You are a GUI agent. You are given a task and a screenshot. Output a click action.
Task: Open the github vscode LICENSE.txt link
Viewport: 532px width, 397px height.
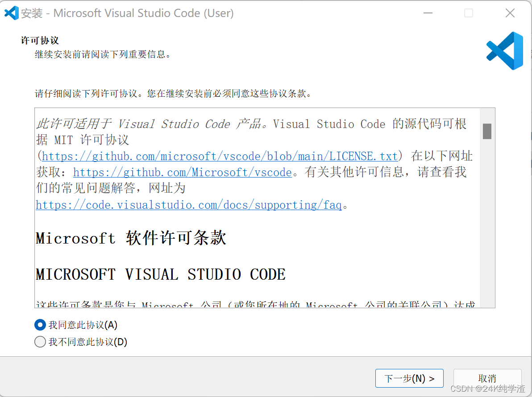click(x=220, y=156)
